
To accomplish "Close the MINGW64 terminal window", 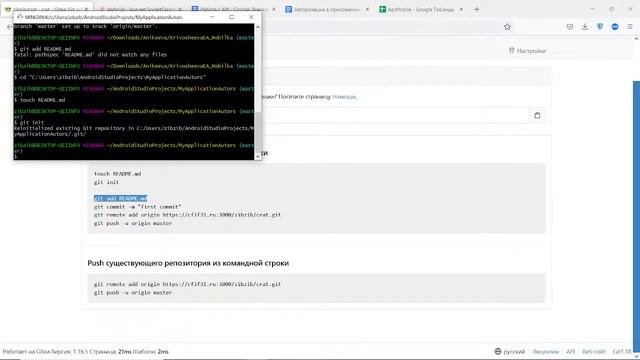I will 251,17.
